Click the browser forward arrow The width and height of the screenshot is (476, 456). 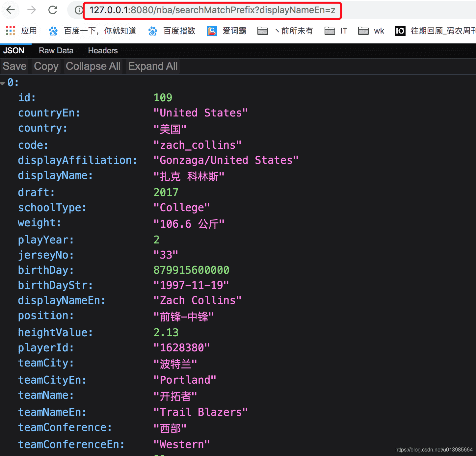point(32,10)
